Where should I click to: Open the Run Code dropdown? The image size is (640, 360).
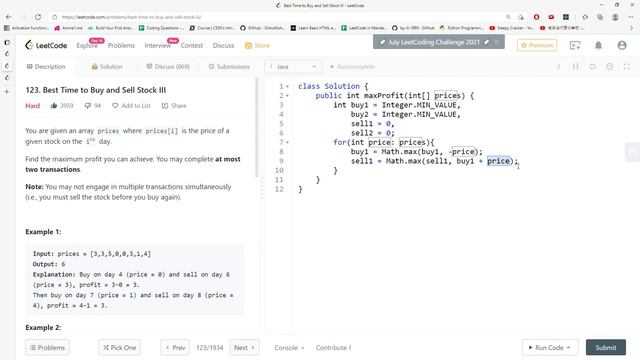coord(550,347)
